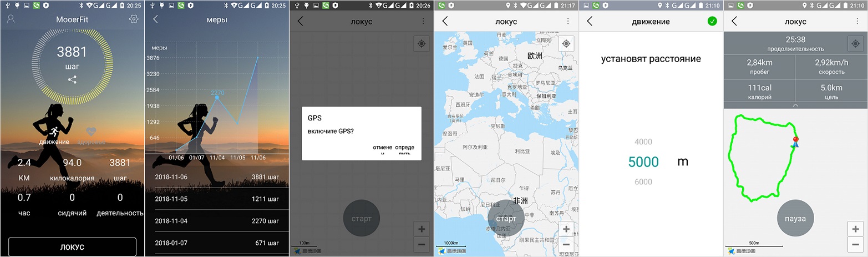Image resolution: width=868 pixels, height=257 pixels.
Task: Open the 2018-11-06 row with 3881 шаг
Action: [217, 177]
